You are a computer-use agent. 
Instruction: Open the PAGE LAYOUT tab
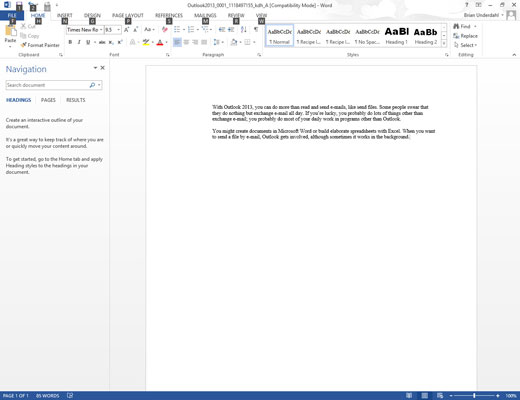(x=128, y=15)
